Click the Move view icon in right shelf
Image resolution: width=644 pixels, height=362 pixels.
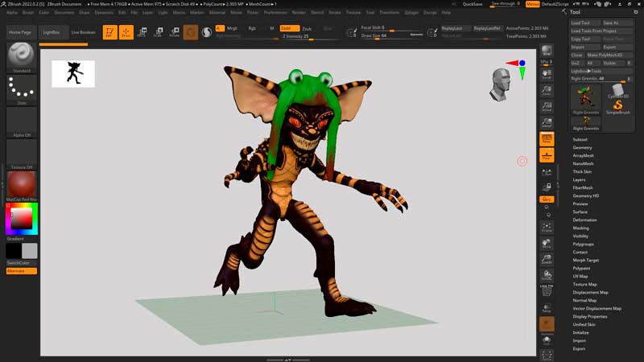point(547,244)
